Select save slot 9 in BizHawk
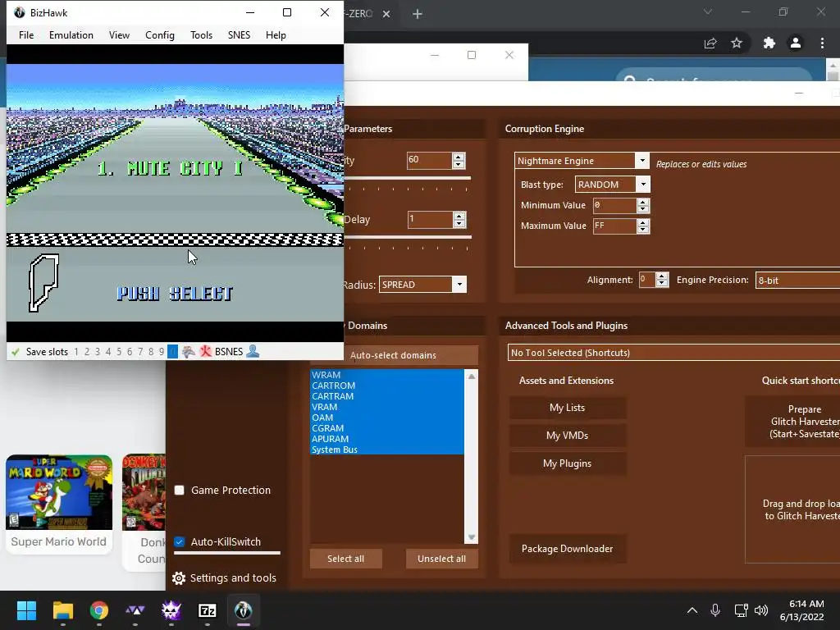The width and height of the screenshot is (840, 630). [162, 352]
